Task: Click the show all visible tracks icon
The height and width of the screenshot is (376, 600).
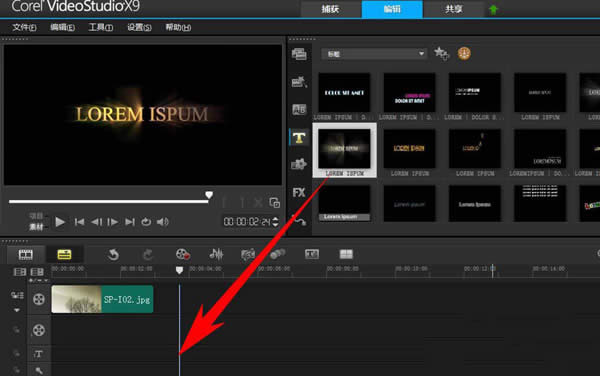Action: [20, 272]
